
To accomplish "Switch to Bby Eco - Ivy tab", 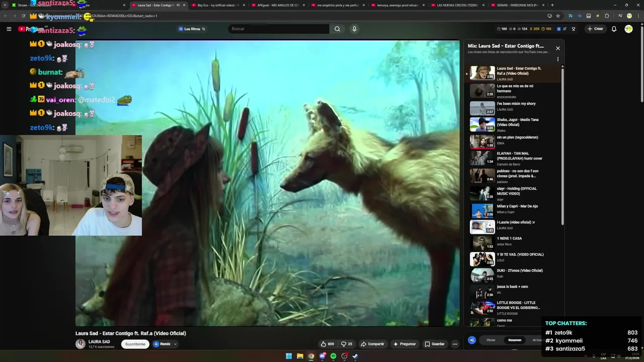I will coord(219,5).
